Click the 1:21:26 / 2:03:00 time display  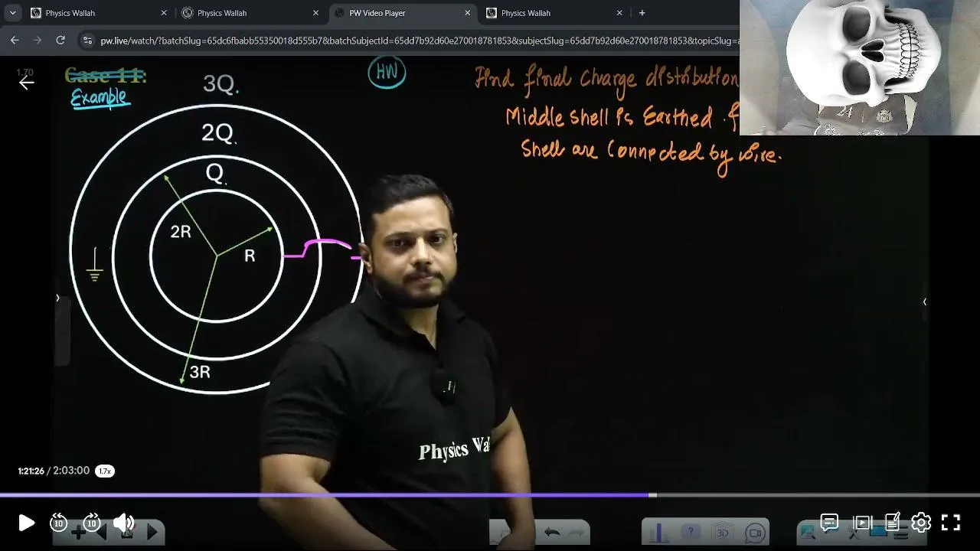click(54, 471)
